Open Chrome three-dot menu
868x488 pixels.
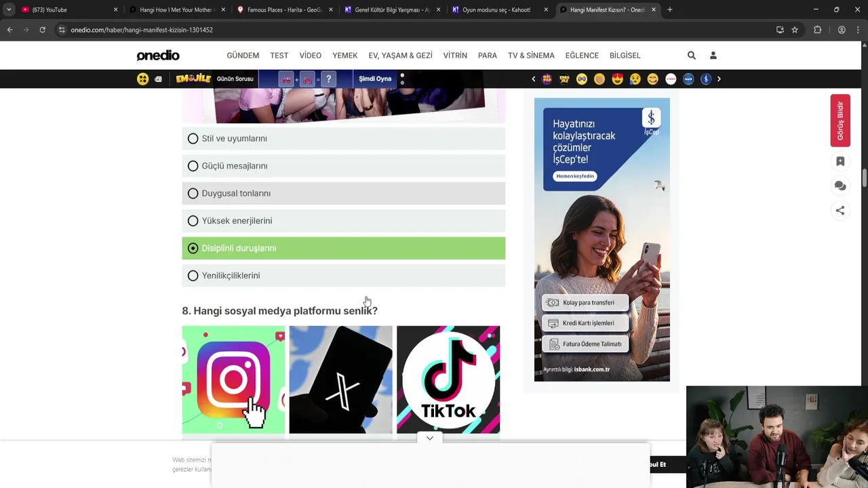(859, 30)
